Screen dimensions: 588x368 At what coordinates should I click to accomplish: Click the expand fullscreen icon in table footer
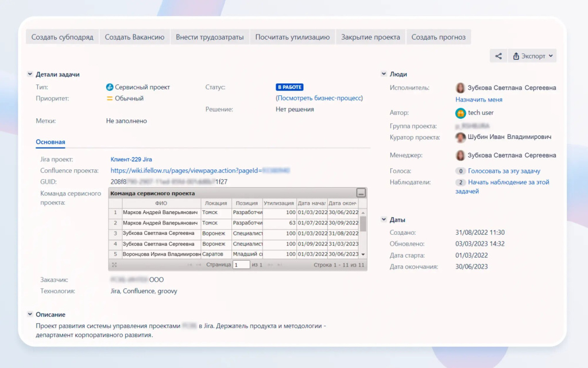point(114,265)
